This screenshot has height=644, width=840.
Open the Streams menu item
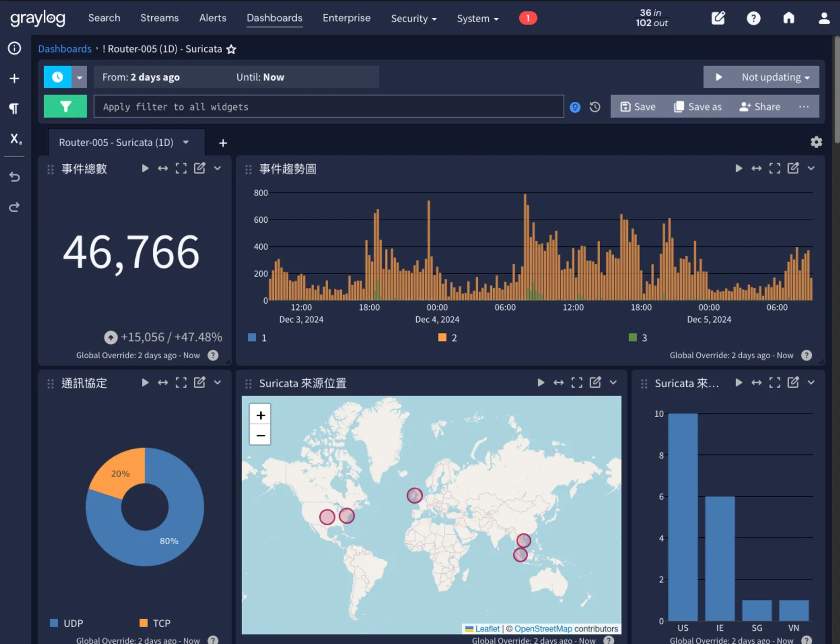[160, 18]
